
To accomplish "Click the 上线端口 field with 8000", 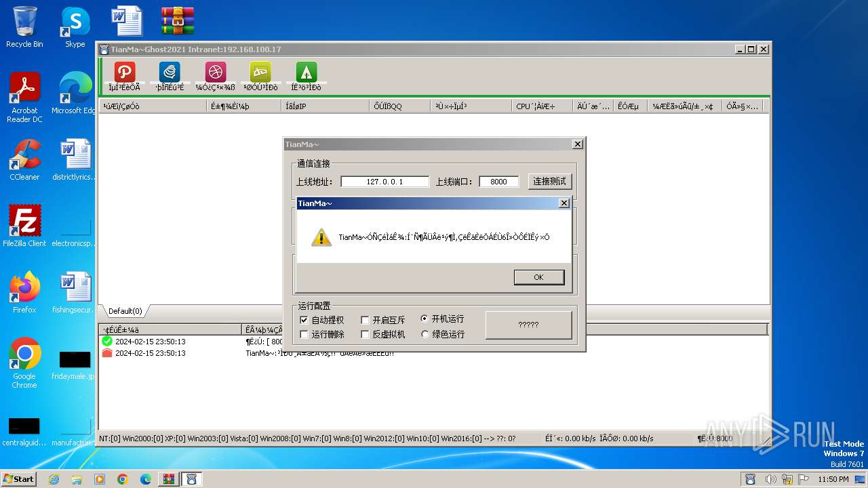I will pos(498,182).
